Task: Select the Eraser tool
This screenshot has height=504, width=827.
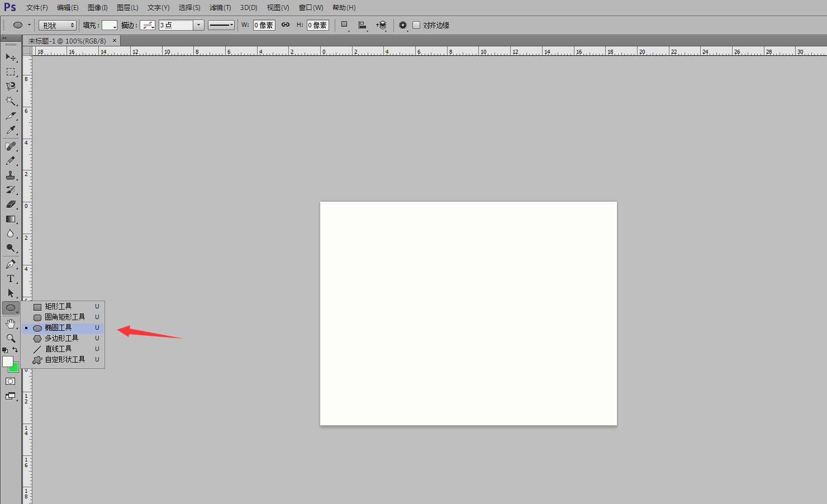Action: [x=11, y=205]
